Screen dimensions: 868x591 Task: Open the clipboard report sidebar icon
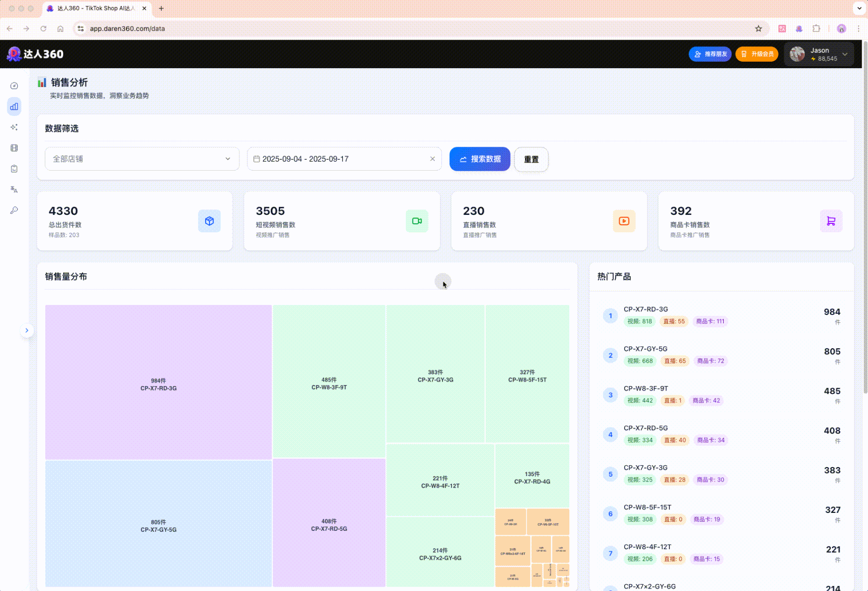pos(14,169)
